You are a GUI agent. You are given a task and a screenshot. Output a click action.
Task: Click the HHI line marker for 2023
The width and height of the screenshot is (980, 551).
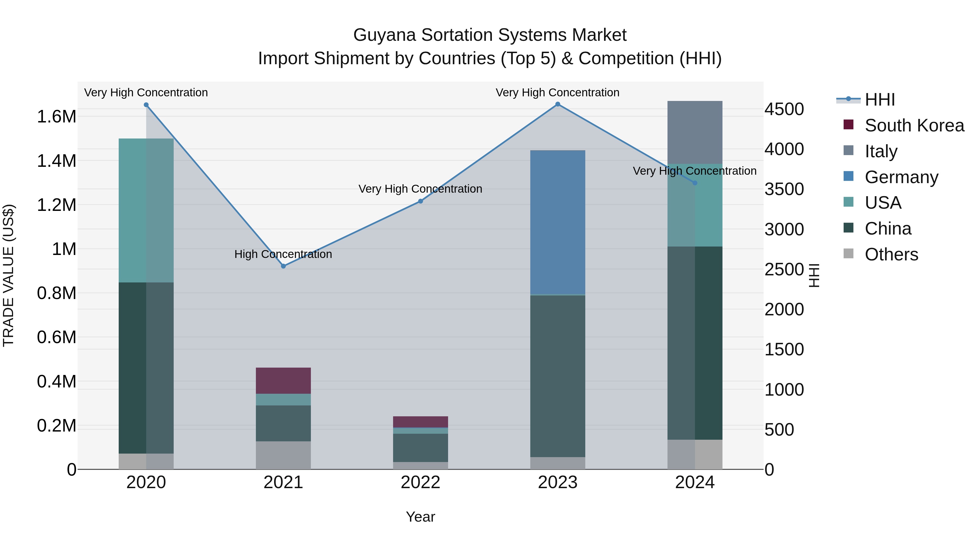(x=558, y=104)
